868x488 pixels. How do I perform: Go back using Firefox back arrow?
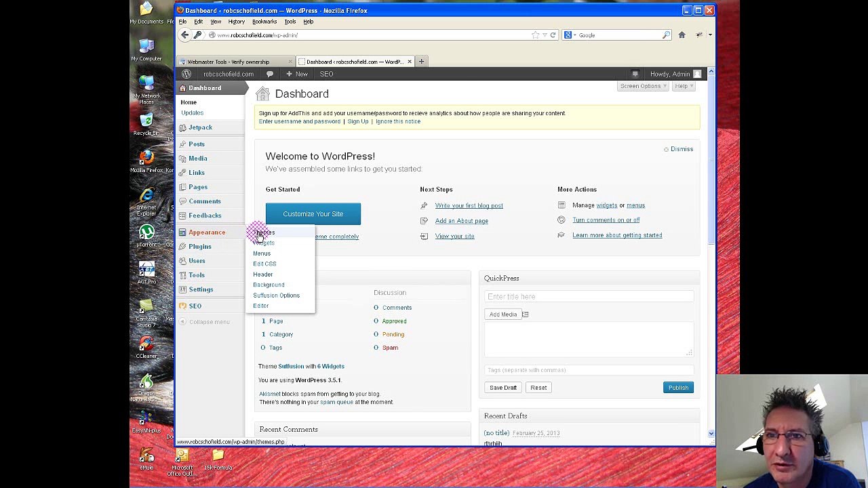click(x=185, y=35)
